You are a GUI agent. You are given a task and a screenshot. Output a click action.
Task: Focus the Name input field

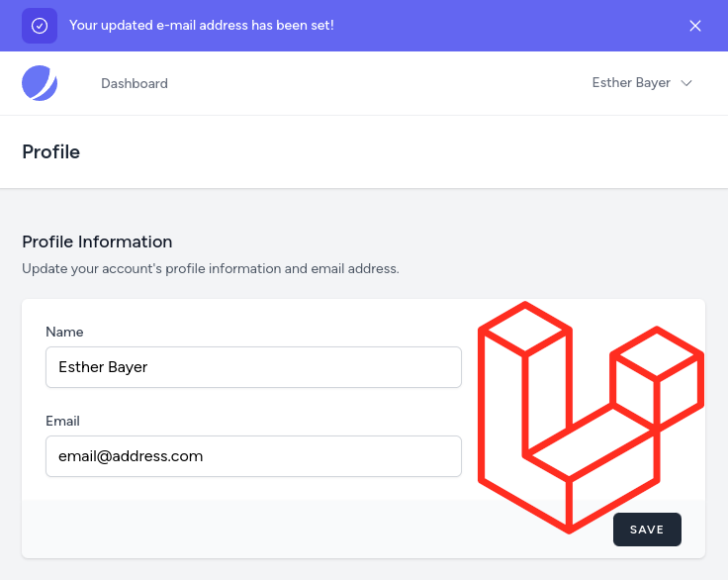tap(253, 367)
